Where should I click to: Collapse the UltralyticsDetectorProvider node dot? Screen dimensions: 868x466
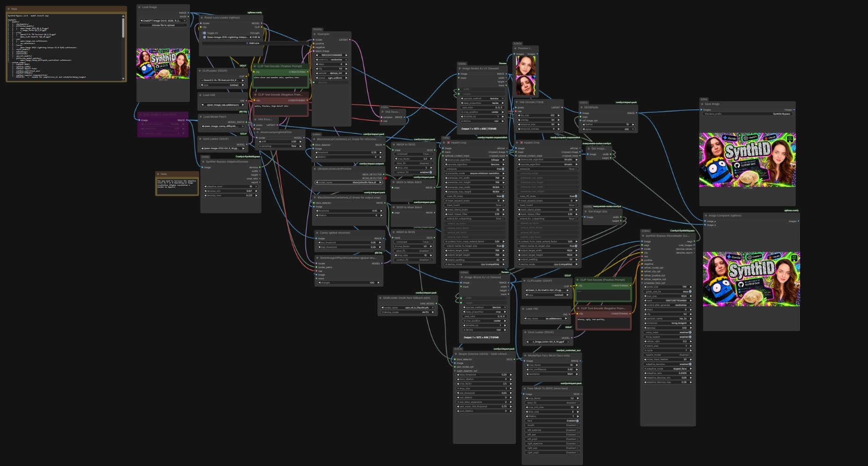click(315, 169)
